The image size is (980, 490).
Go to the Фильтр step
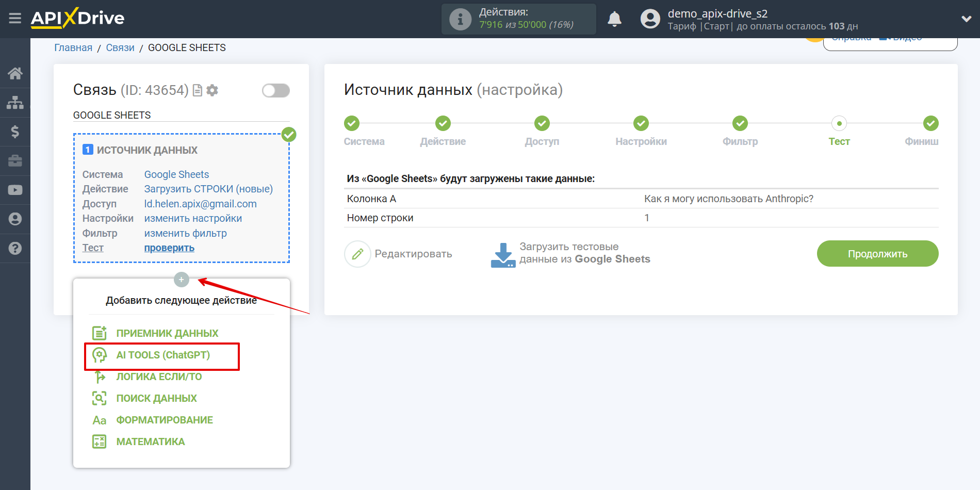[x=740, y=123]
